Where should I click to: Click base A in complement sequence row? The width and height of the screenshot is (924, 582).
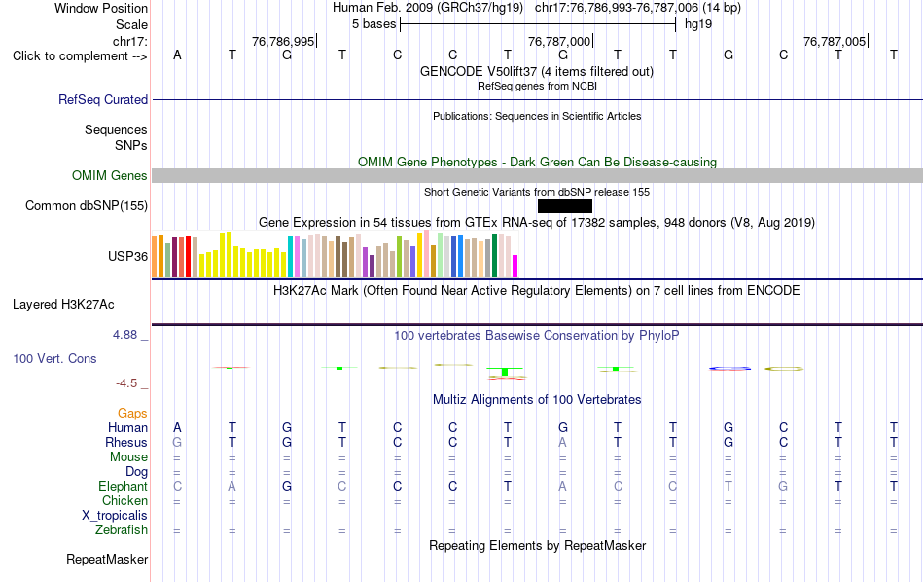click(x=177, y=55)
